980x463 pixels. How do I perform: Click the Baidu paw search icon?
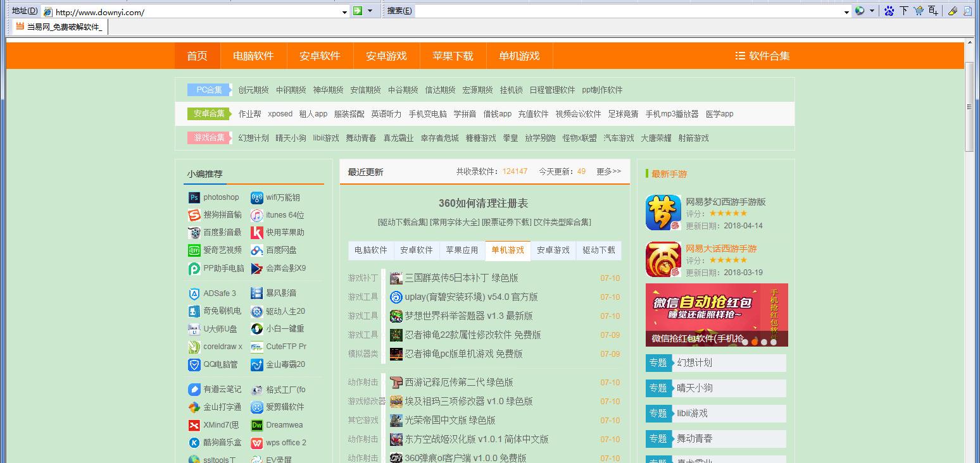pyautogui.click(x=889, y=11)
